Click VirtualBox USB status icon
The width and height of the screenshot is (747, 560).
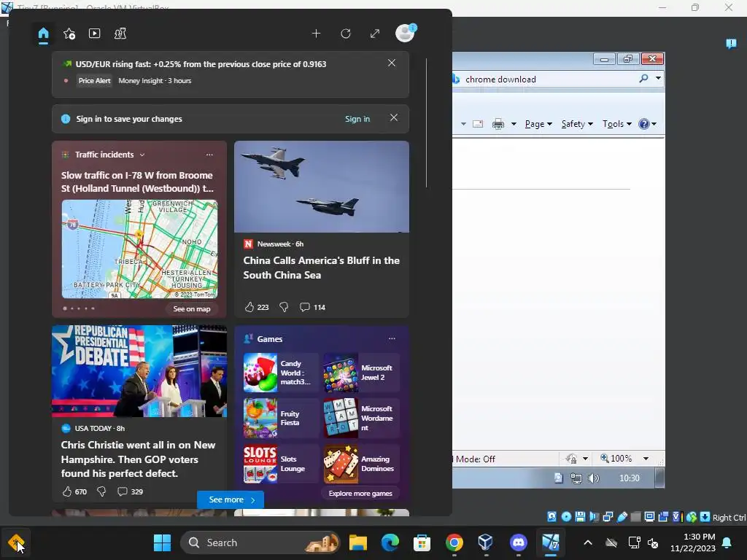(622, 517)
